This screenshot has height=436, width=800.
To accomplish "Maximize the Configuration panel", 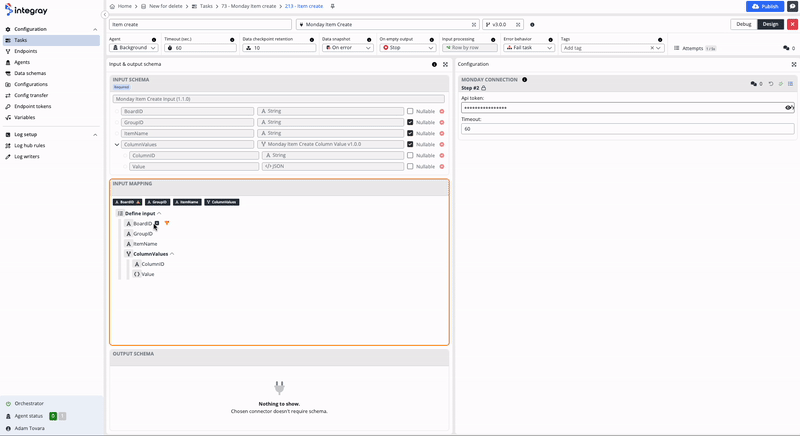I will 794,64.
